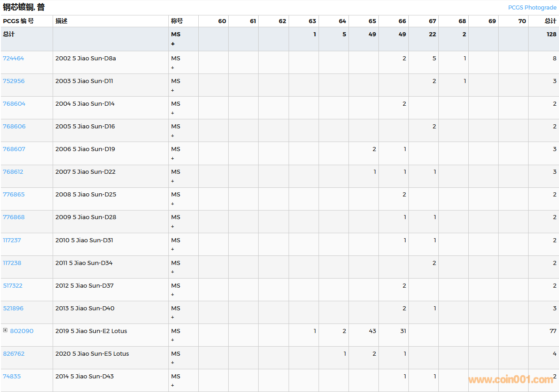The width and height of the screenshot is (559, 392).
Task: Click the 总计 column header at the right
Action: [x=550, y=21]
